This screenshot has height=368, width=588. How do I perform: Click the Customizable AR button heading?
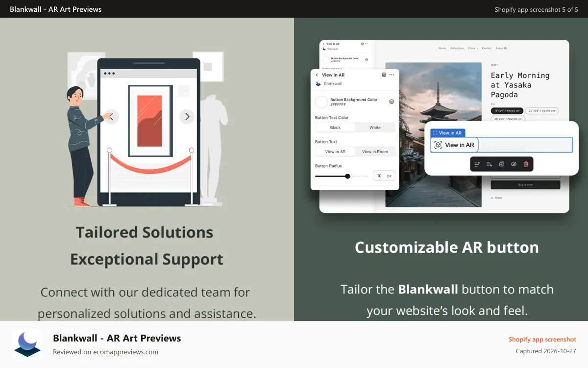pos(446,247)
